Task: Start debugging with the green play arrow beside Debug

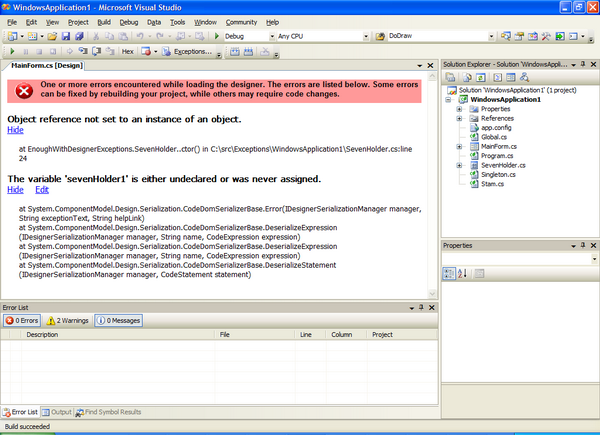Action: [217, 36]
